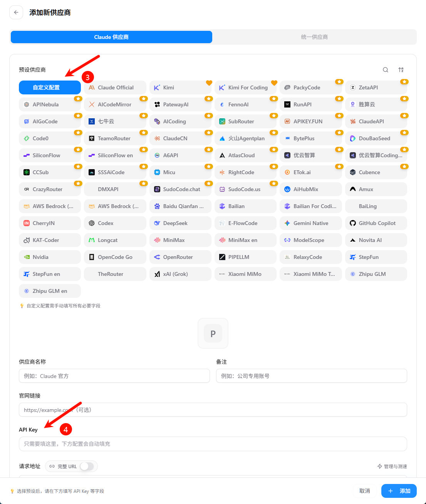Select the RunAPI provider
This screenshot has width=426, height=504.
pyautogui.click(x=311, y=104)
